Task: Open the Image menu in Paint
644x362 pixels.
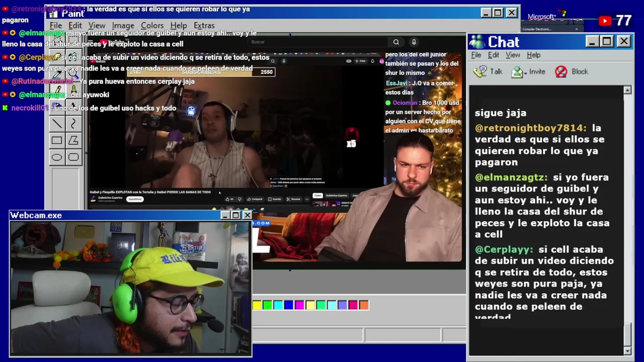Action: [x=123, y=26]
